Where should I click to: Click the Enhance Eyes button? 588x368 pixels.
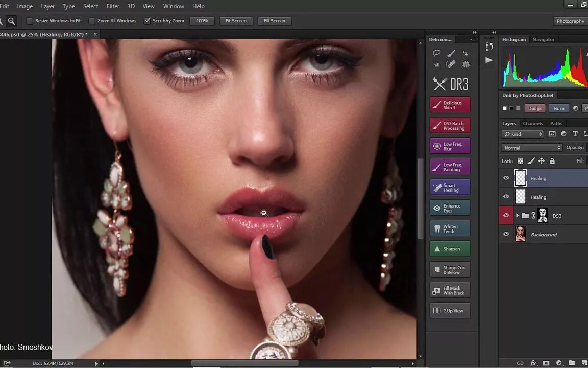(x=450, y=208)
